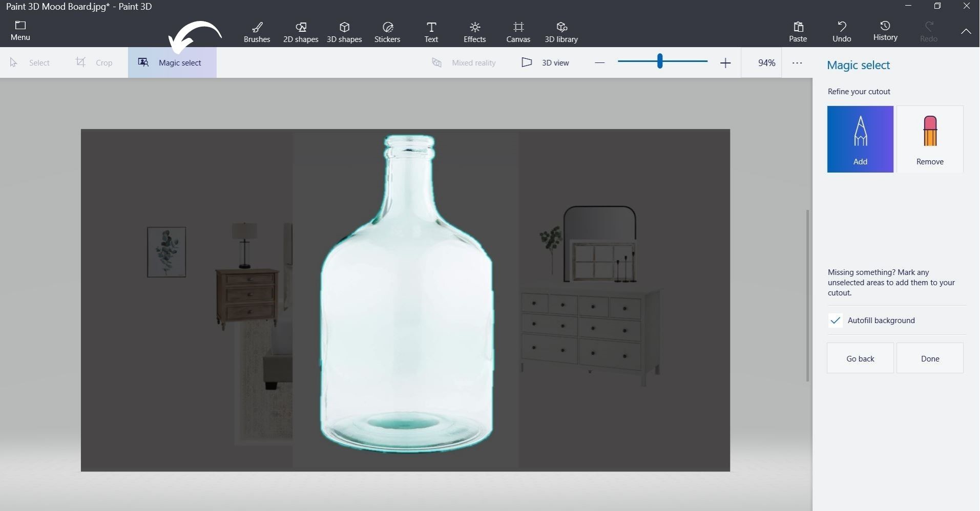The image size is (980, 511).
Task: Choose the Crop tool
Action: pyautogui.click(x=94, y=62)
